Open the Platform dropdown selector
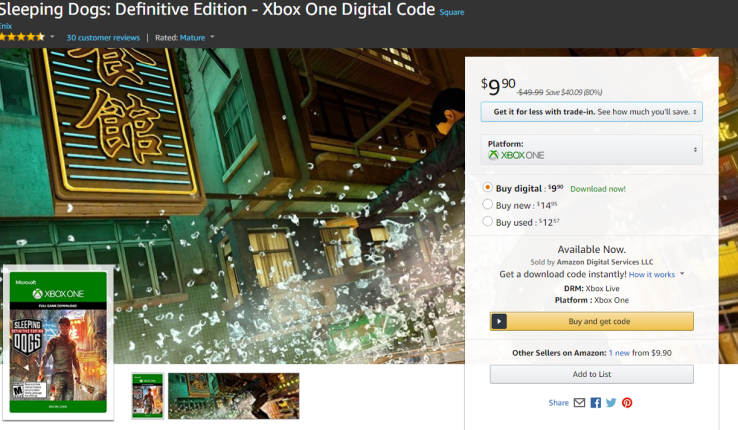This screenshot has width=738, height=430. click(591, 150)
